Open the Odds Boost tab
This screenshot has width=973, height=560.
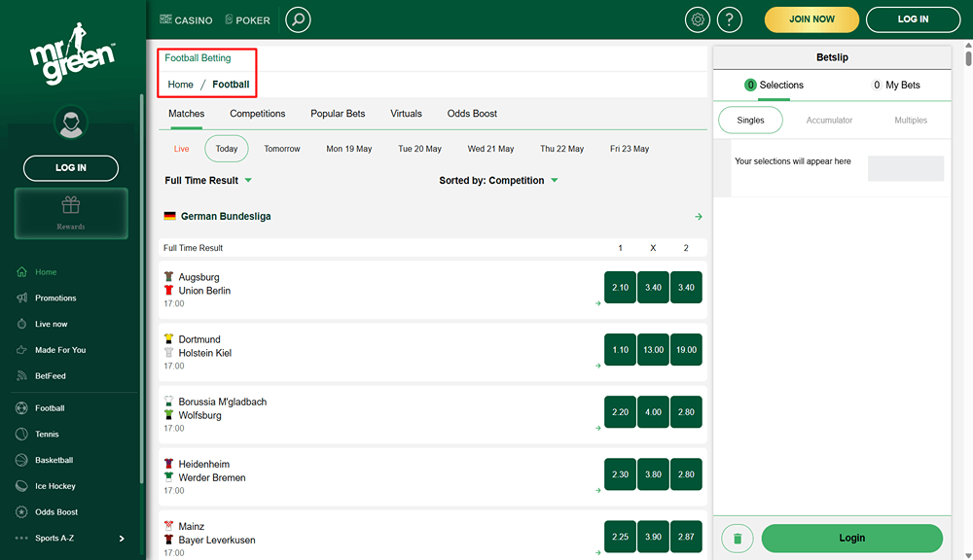point(472,114)
